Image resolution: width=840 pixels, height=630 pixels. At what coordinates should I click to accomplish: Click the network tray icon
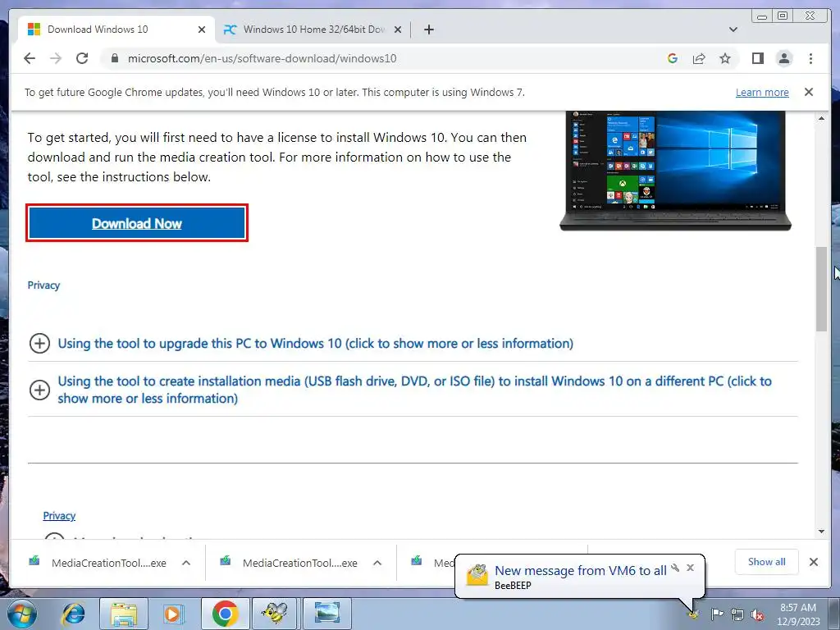pyautogui.click(x=737, y=614)
